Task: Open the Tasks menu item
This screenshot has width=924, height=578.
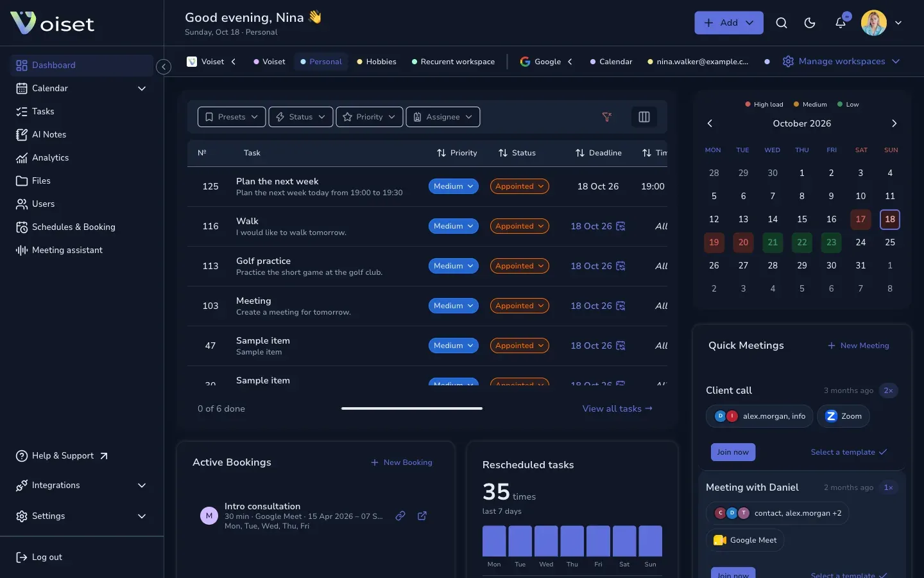Action: pyautogui.click(x=81, y=111)
